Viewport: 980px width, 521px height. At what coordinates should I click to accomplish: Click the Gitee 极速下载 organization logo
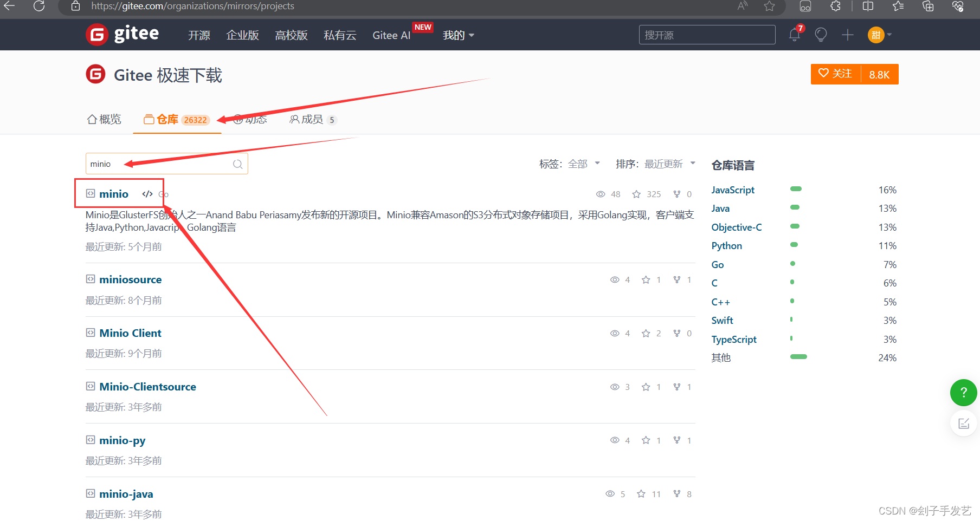click(95, 74)
